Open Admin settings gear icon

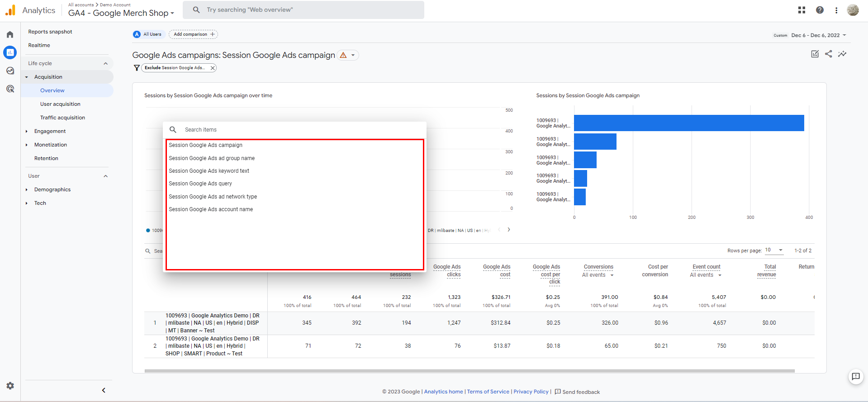(10, 386)
